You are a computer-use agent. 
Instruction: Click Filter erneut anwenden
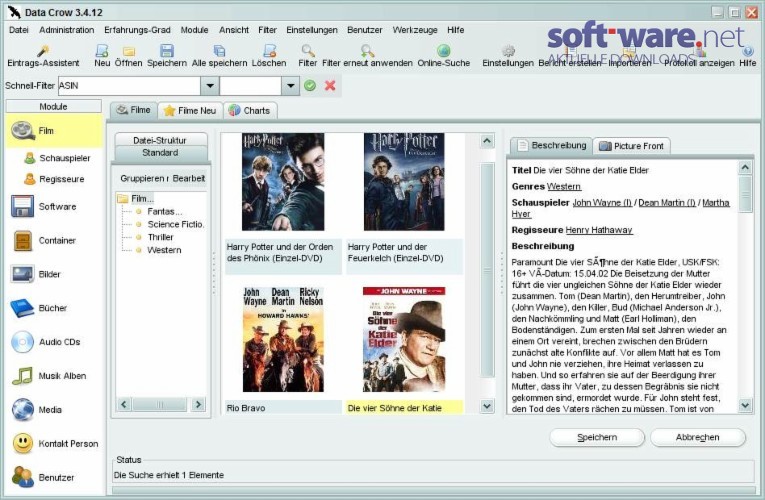367,56
